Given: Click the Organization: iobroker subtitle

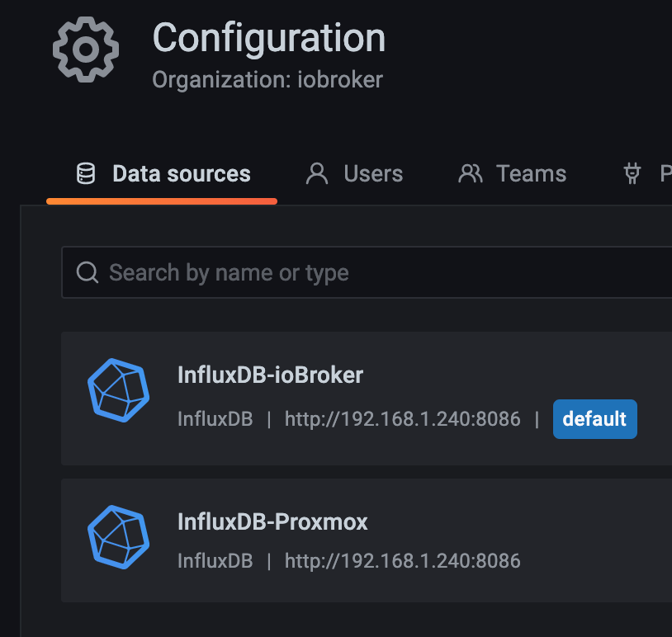Looking at the screenshot, I should tap(267, 80).
